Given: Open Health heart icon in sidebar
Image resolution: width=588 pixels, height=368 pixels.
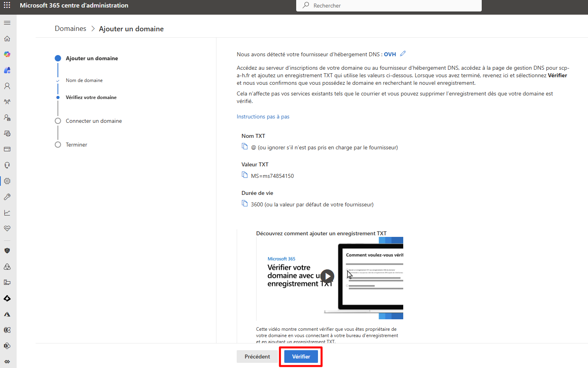Looking at the screenshot, I should 7,229.
